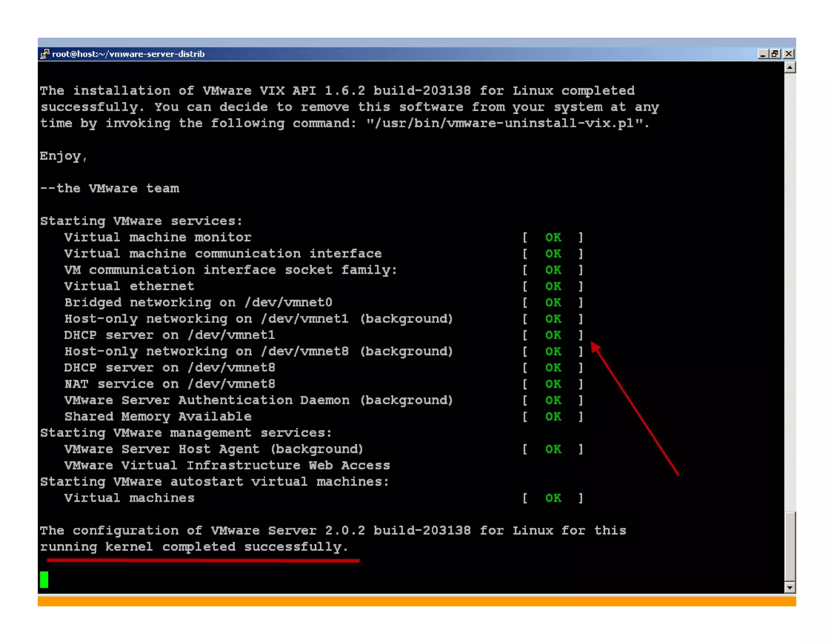This screenshot has width=834, height=644.
Task: Minimize the terminal window
Action: click(763, 54)
